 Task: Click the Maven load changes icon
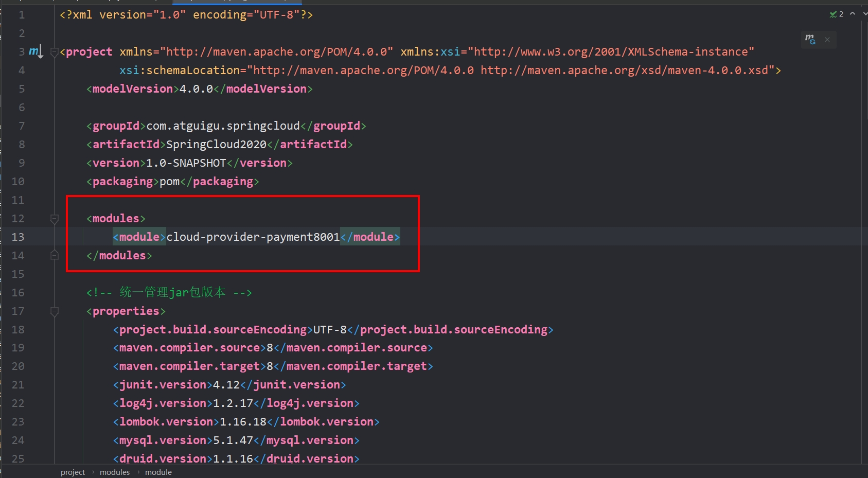coord(810,40)
